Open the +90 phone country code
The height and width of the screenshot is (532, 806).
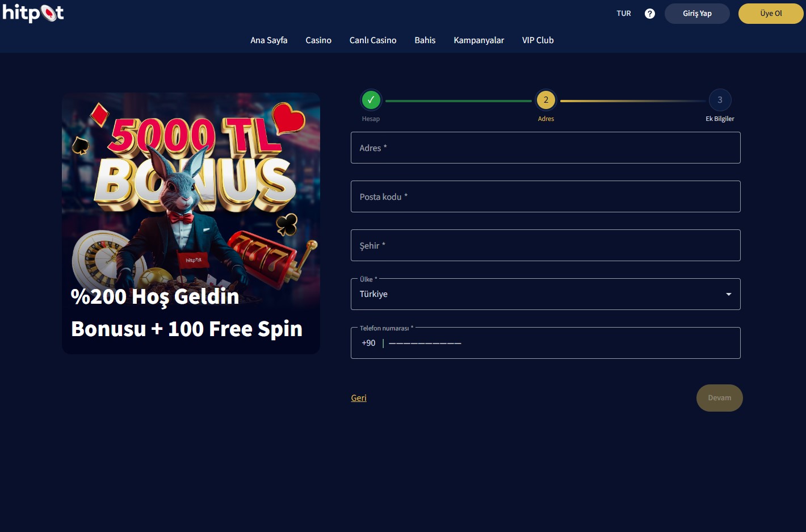(x=368, y=343)
